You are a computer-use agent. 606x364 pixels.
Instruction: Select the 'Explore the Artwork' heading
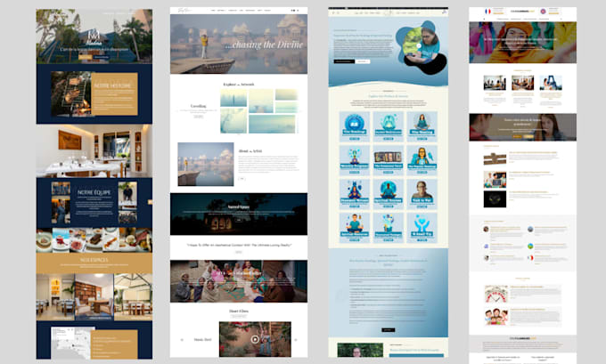239,85
